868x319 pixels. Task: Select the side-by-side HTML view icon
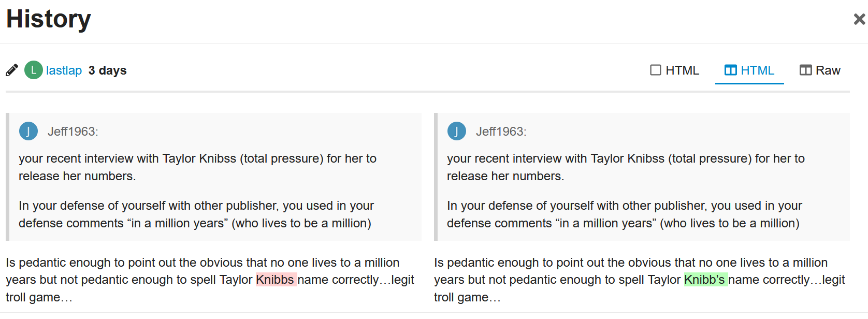(x=731, y=69)
